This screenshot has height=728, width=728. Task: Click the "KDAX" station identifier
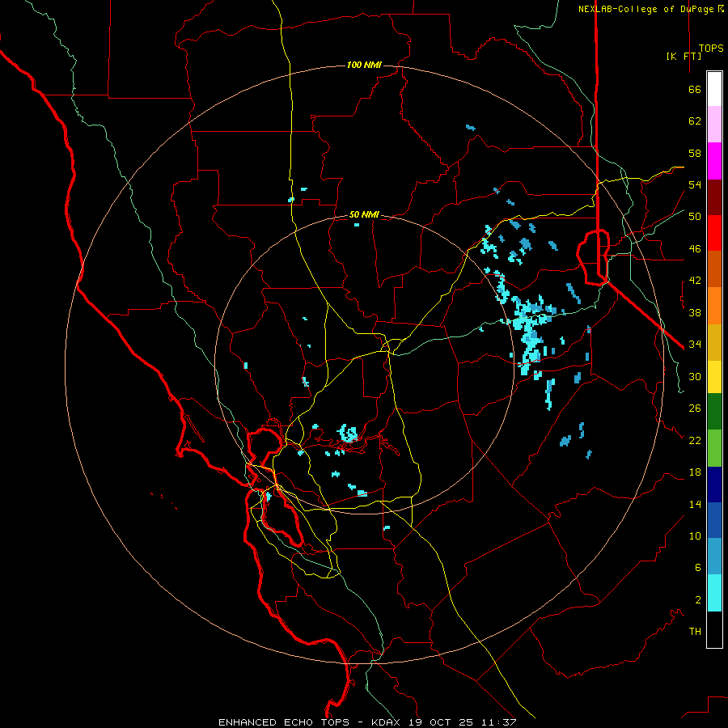point(387,722)
